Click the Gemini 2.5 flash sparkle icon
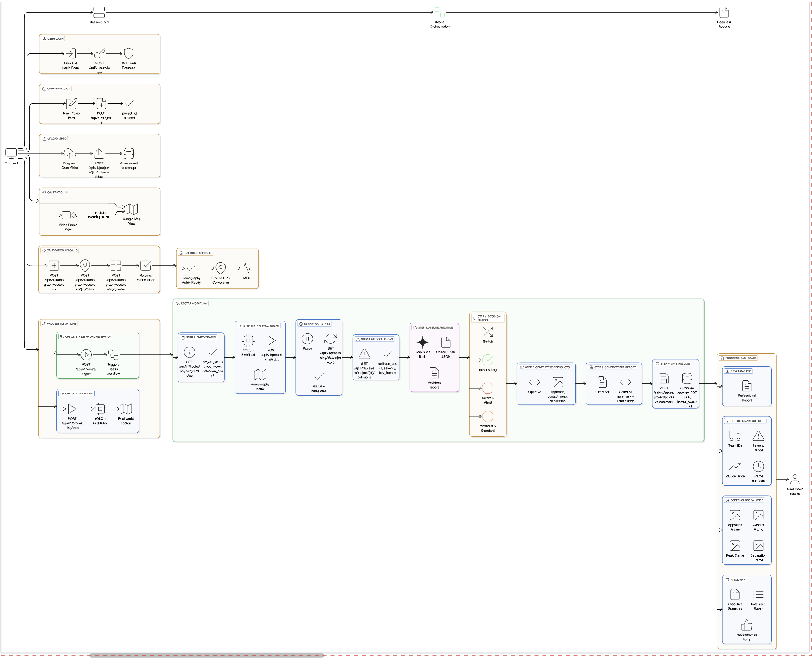Screen dimensions: 812x661 coord(422,342)
